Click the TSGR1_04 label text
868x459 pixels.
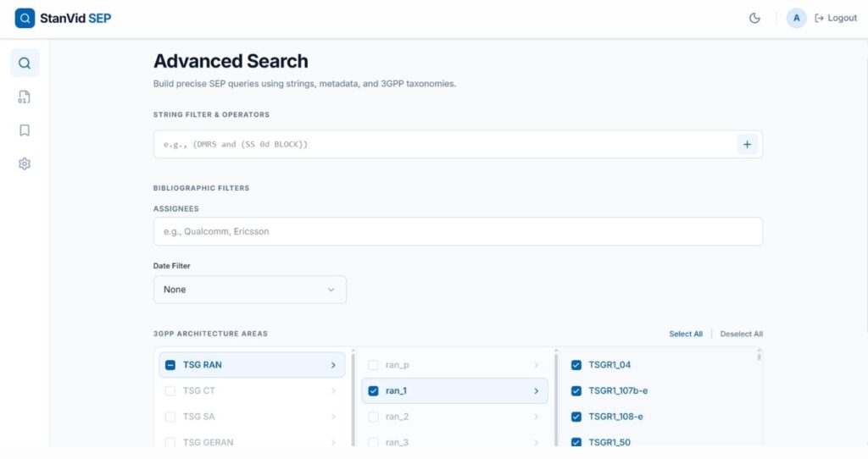[x=609, y=365]
